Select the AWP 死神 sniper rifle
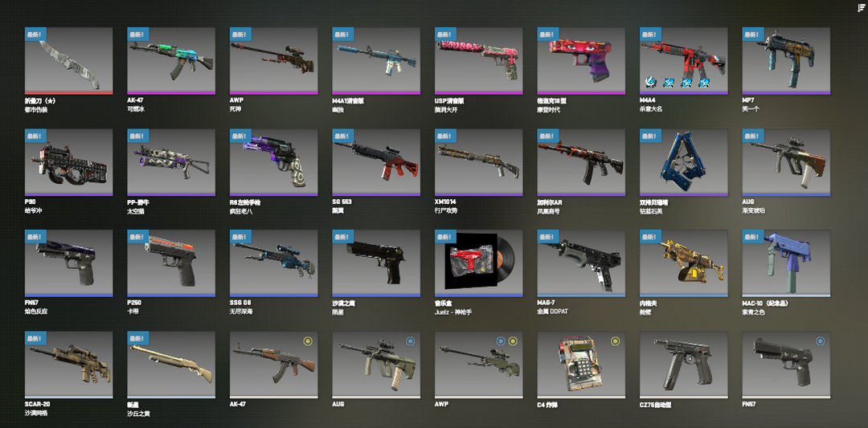The image size is (868, 428). [273, 61]
